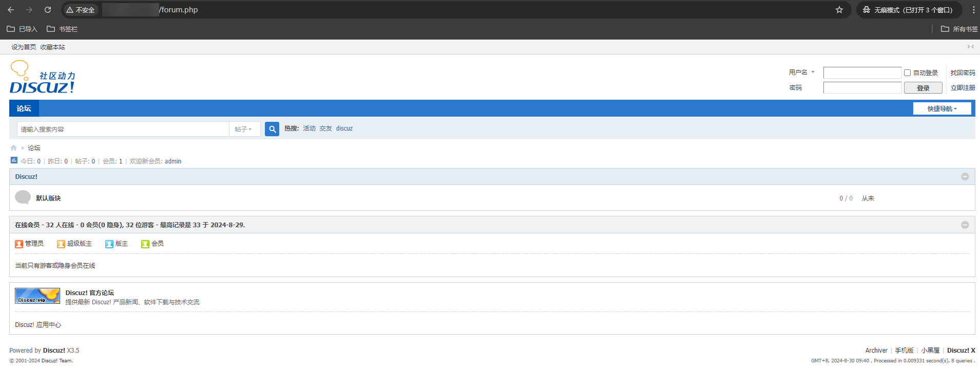Click the 今日: 0 statistic text

pos(31,161)
